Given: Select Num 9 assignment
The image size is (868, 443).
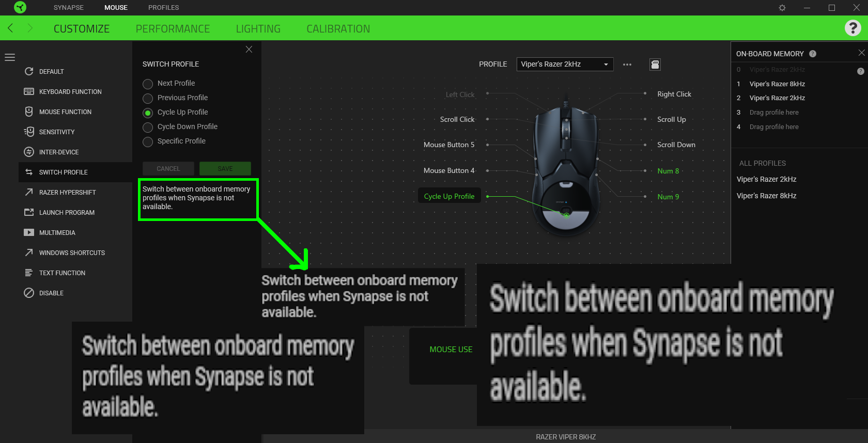Looking at the screenshot, I should click(668, 197).
